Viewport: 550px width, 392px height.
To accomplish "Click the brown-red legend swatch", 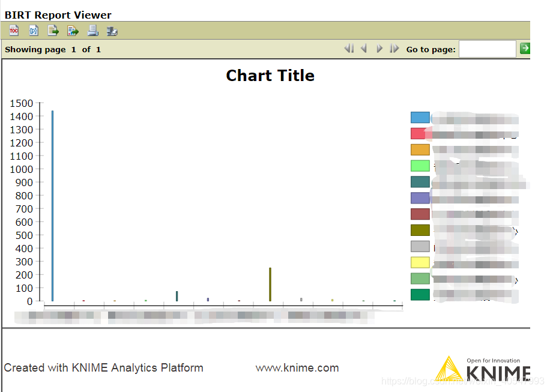I will (420, 214).
